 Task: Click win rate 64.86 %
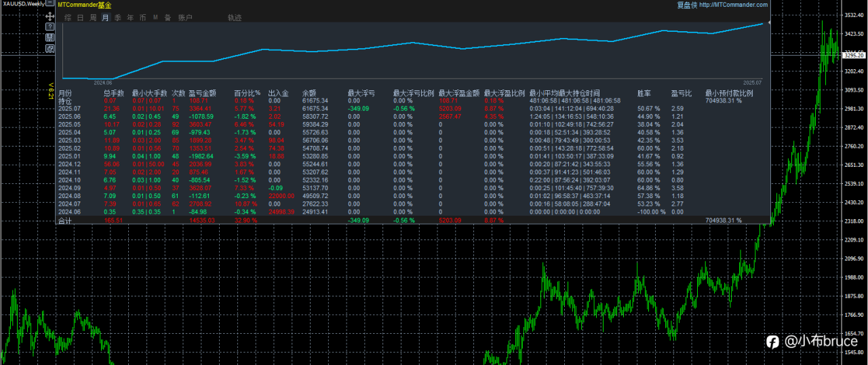[x=648, y=188]
